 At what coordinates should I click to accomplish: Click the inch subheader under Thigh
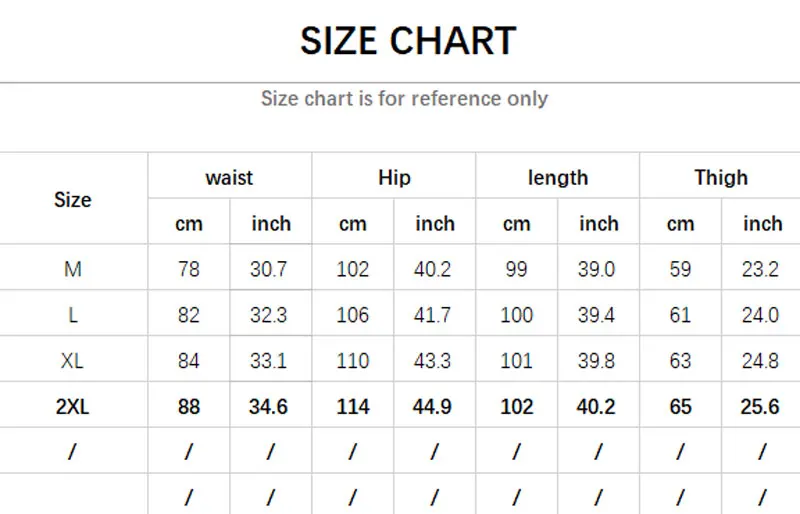tap(761, 224)
